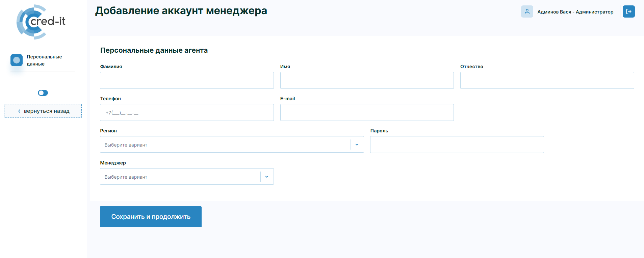Click the Пароль password field

tap(457, 145)
